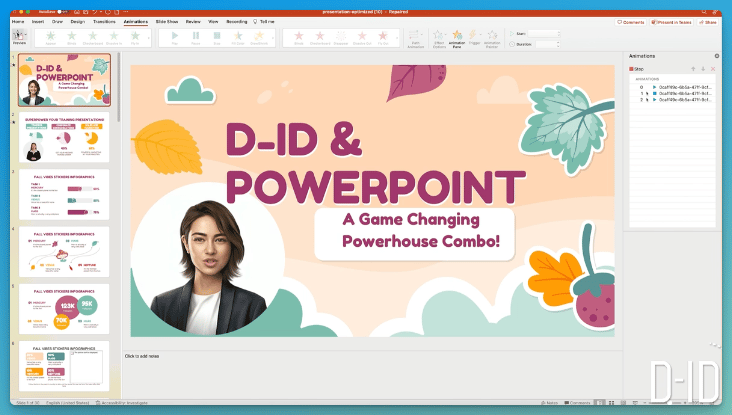Switch to the Slide Show tab
732x415 pixels.
tap(167, 21)
